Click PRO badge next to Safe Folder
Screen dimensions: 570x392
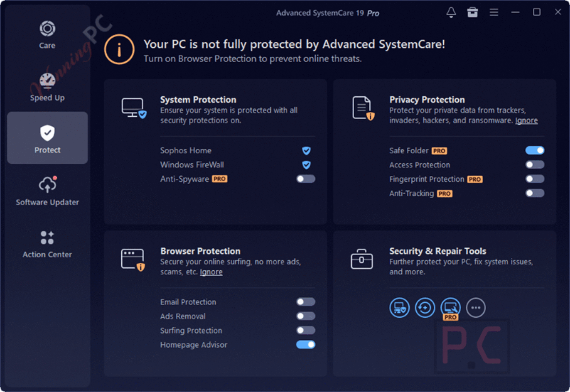[439, 151]
